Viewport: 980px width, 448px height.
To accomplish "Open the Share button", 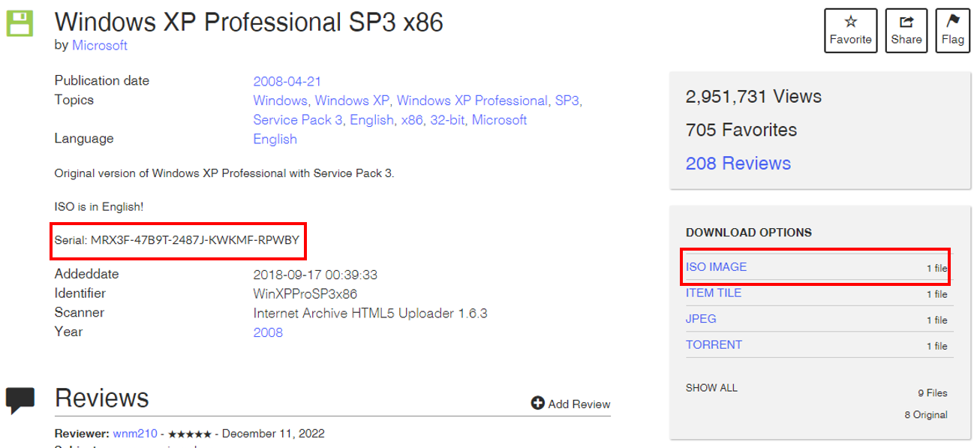I will pos(906,30).
